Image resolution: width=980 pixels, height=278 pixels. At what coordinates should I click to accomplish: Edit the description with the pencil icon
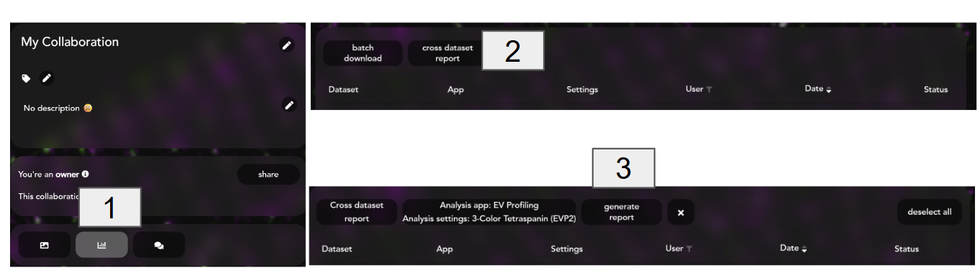(289, 105)
